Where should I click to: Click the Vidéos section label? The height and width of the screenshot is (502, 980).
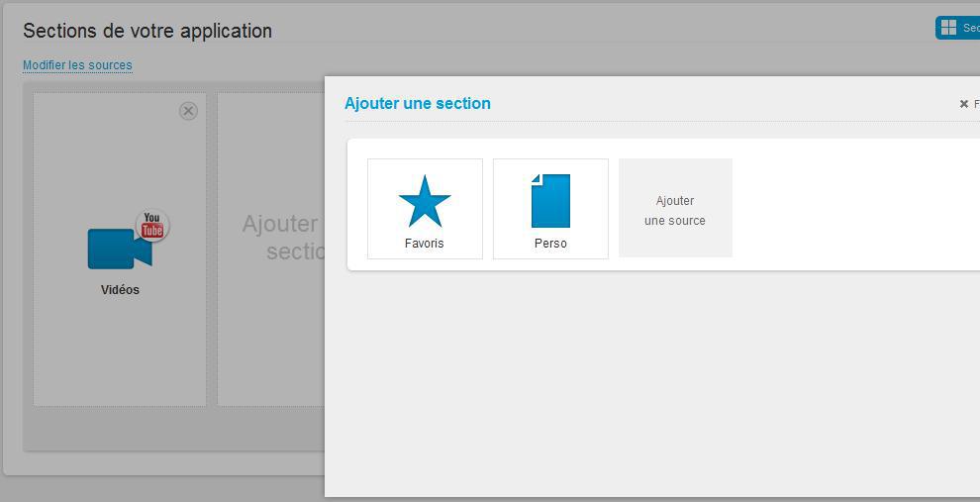[x=120, y=290]
